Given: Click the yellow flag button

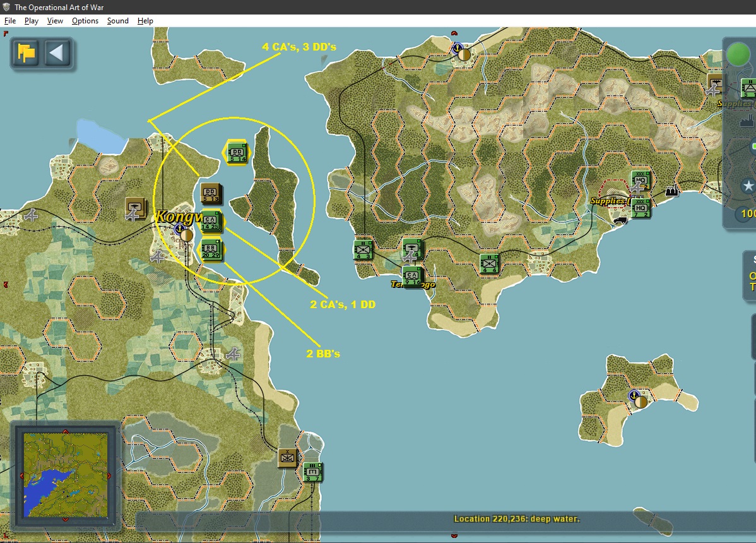Looking at the screenshot, I should [x=26, y=52].
